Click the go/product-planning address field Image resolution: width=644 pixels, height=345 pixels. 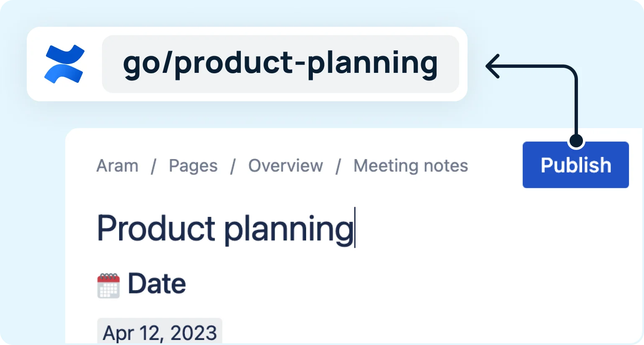(x=280, y=64)
